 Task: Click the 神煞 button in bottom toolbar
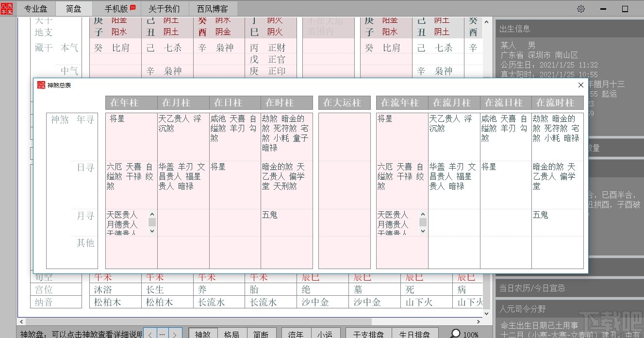click(203, 334)
